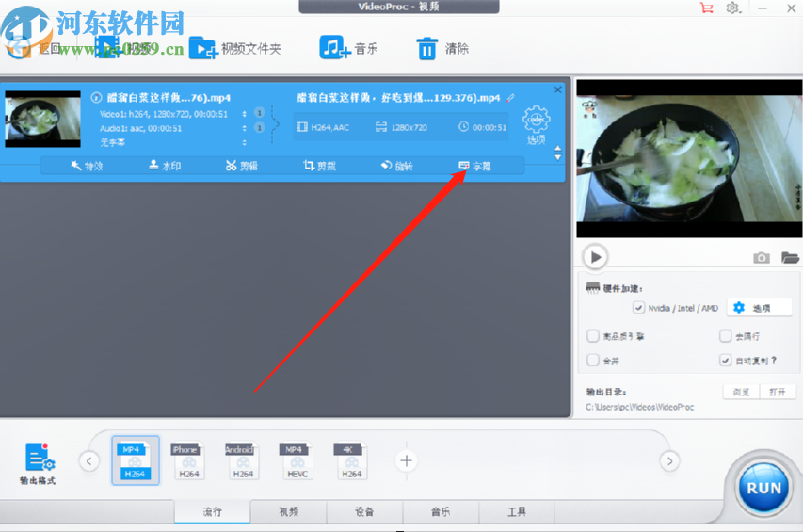803x532 pixels.
Task: Start conversion with the RUN button
Action: click(x=763, y=488)
